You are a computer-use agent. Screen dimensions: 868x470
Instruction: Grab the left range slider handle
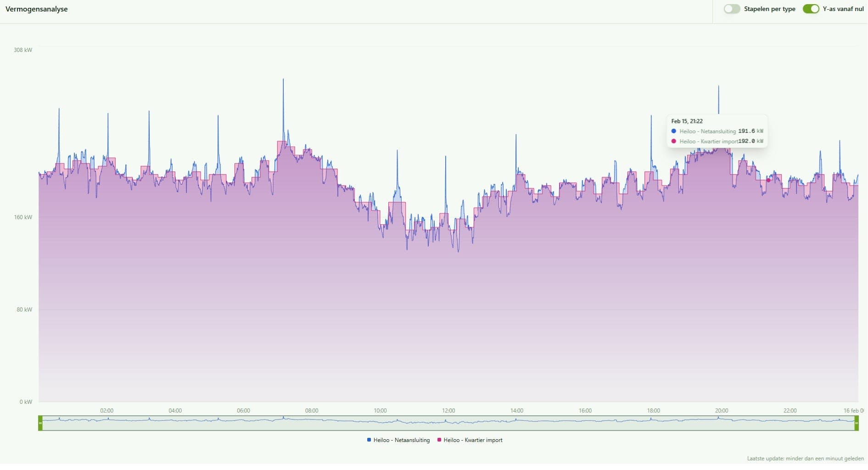coord(40,423)
